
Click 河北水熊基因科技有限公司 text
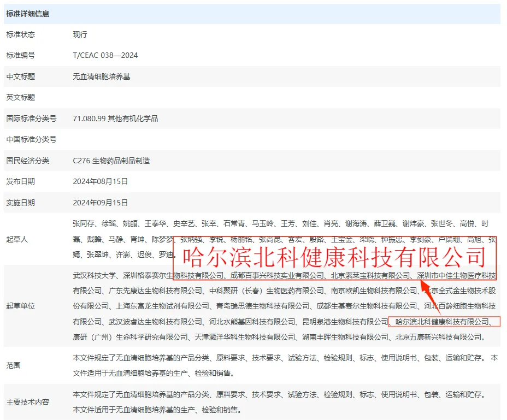point(252,322)
